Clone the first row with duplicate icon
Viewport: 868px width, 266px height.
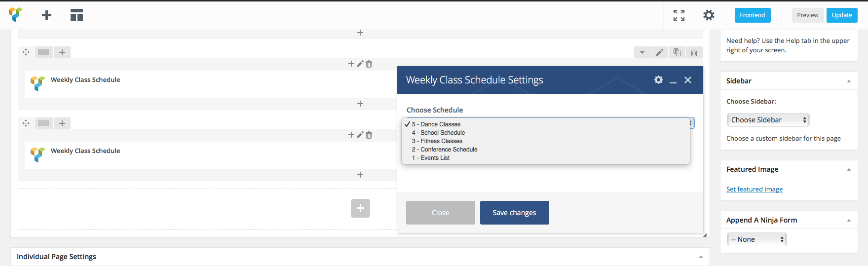coord(677,52)
